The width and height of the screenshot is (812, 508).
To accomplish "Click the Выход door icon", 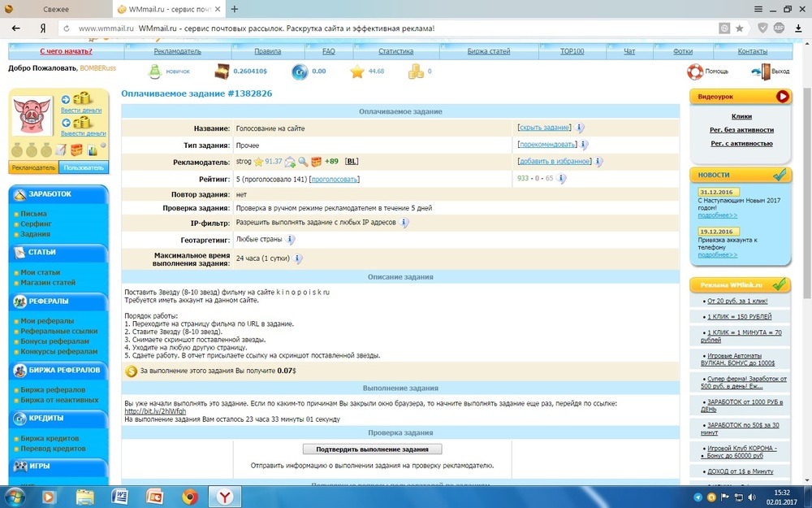I will tap(760, 72).
